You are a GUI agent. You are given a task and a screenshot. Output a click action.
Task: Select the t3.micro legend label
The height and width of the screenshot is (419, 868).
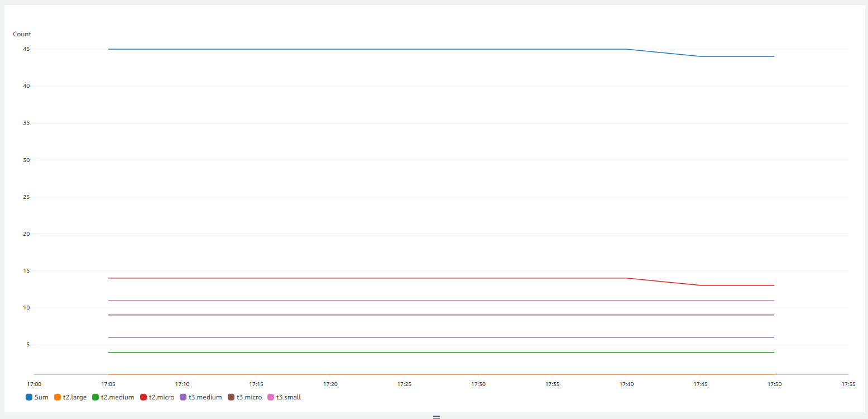click(x=249, y=397)
